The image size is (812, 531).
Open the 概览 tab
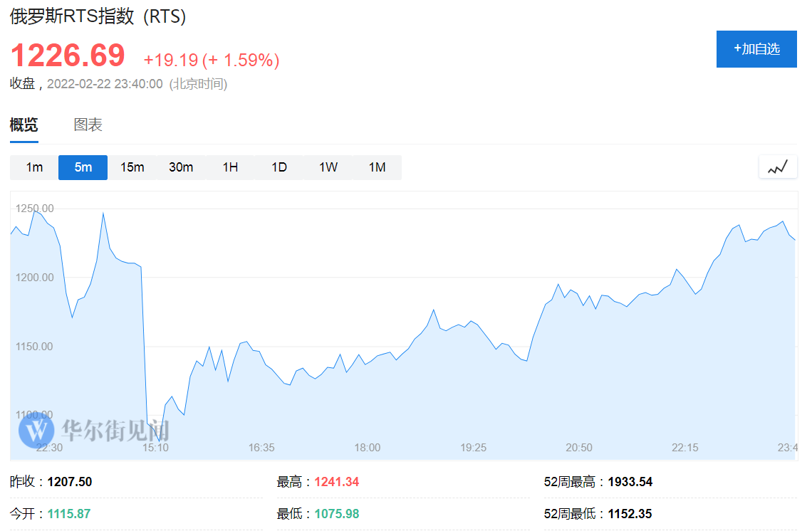pos(24,125)
